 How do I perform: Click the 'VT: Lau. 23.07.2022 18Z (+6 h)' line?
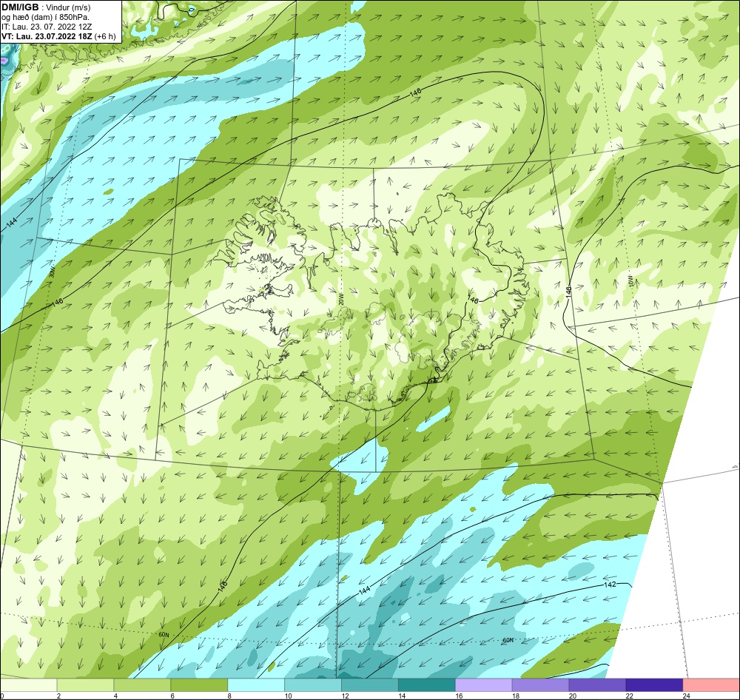pos(58,36)
